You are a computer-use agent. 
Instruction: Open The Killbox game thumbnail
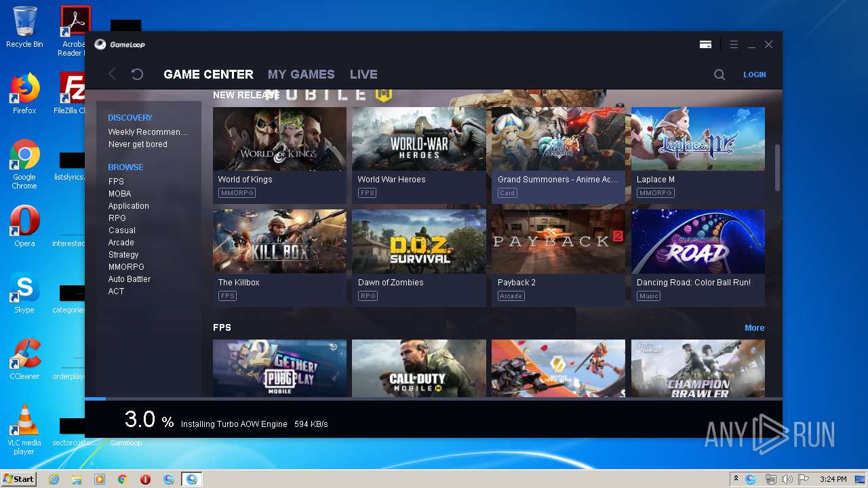coord(279,241)
